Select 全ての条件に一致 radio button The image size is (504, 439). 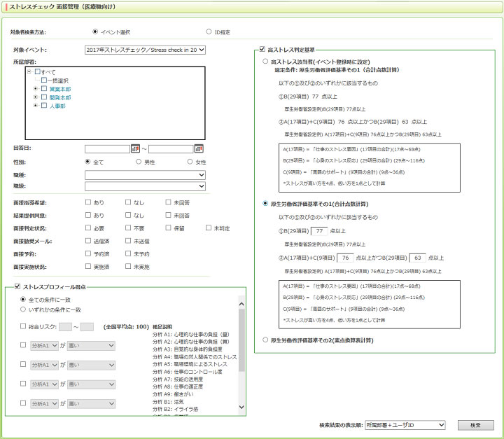coord(23,300)
